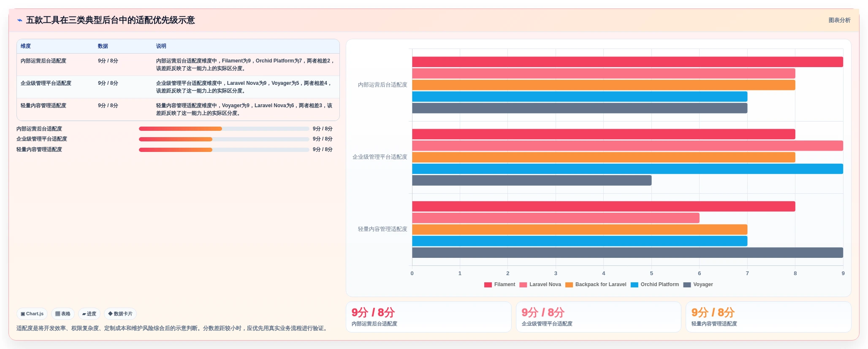Click the 维度 column header
The image size is (868, 349).
pos(26,46)
